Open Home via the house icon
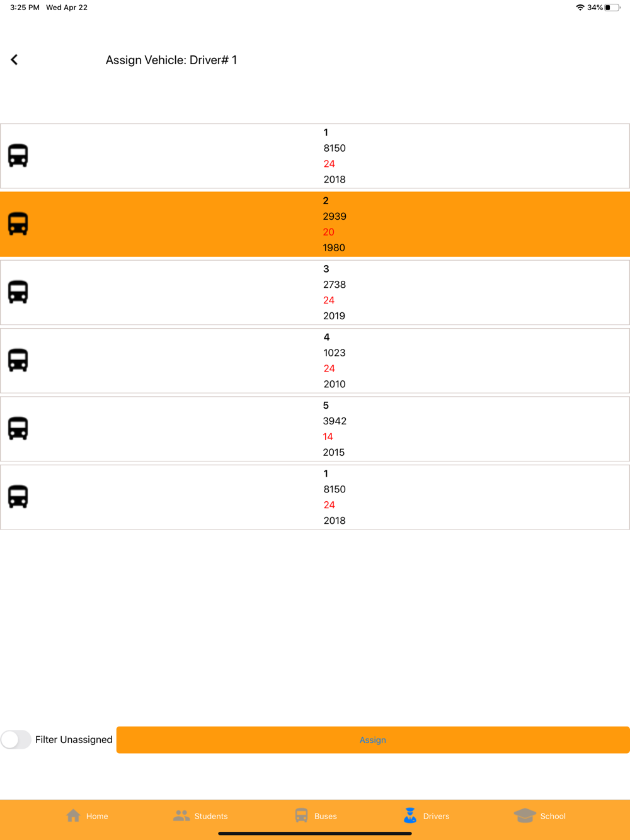The height and width of the screenshot is (840, 630). pyautogui.click(x=74, y=815)
